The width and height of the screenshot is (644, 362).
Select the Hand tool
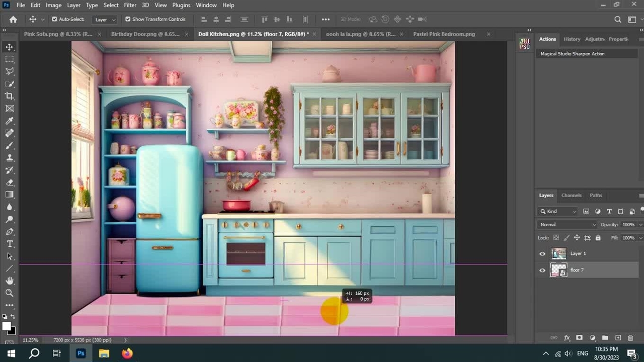pos(10,281)
